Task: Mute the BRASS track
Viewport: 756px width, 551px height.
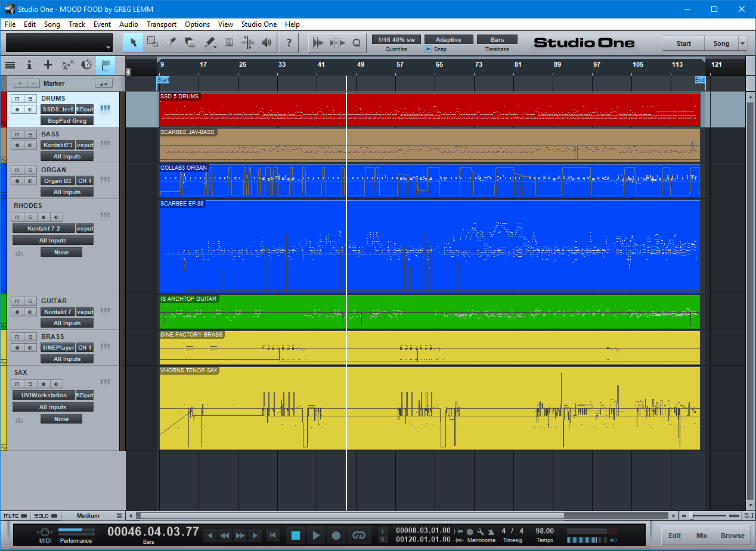Action: coord(17,337)
